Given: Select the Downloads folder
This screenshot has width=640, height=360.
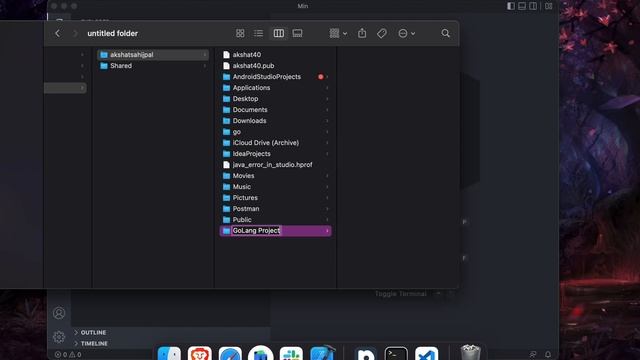Looking at the screenshot, I should tap(276, 121).
